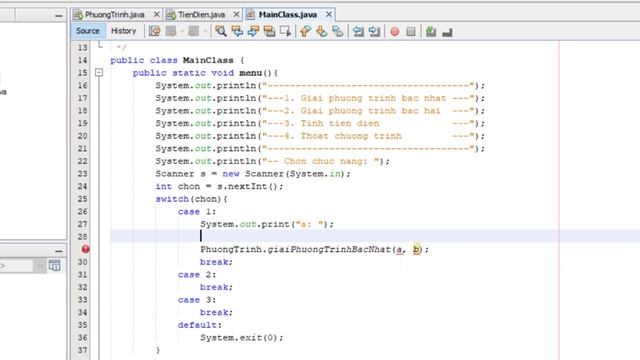Viewport: 640px width, 360px height.
Task: Click Next Bookmark icon
Action: (x=321, y=31)
